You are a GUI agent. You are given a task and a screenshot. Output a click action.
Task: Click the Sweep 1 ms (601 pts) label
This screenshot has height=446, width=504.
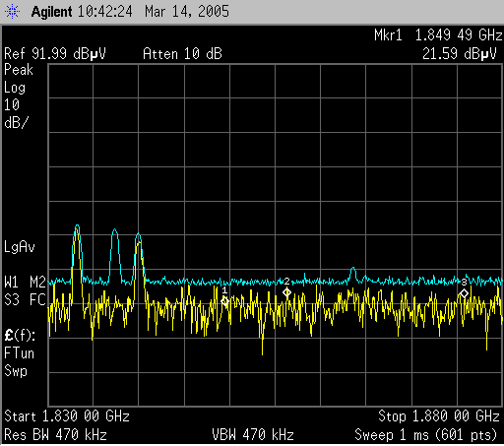[426, 435]
